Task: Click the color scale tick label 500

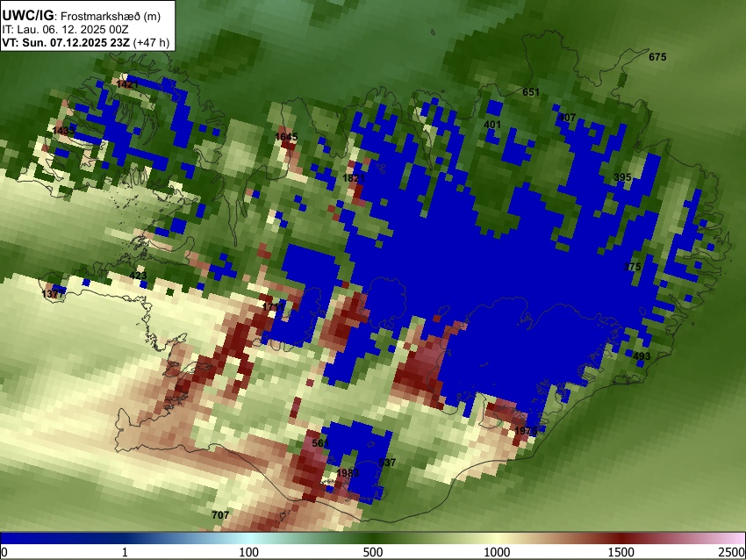Action: (x=373, y=552)
